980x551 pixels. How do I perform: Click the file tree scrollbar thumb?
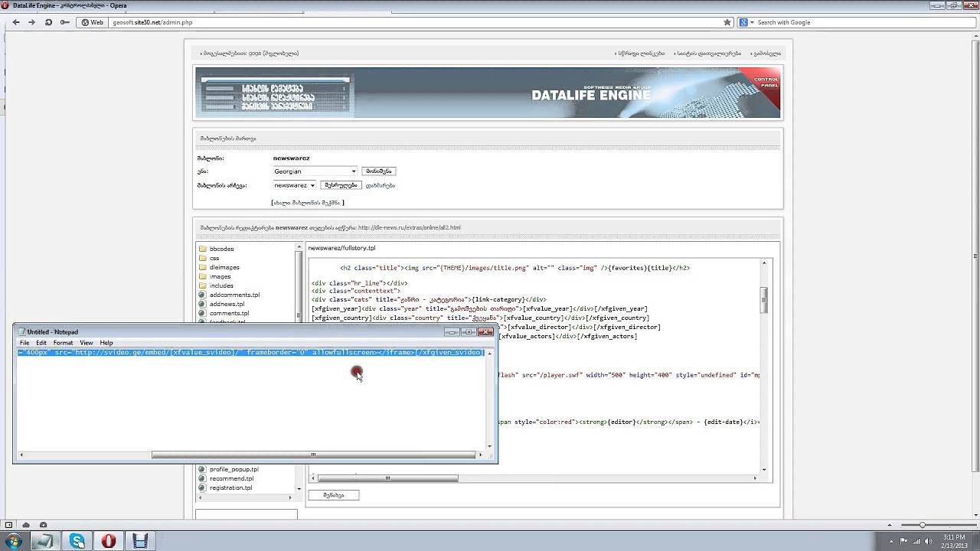point(299,285)
